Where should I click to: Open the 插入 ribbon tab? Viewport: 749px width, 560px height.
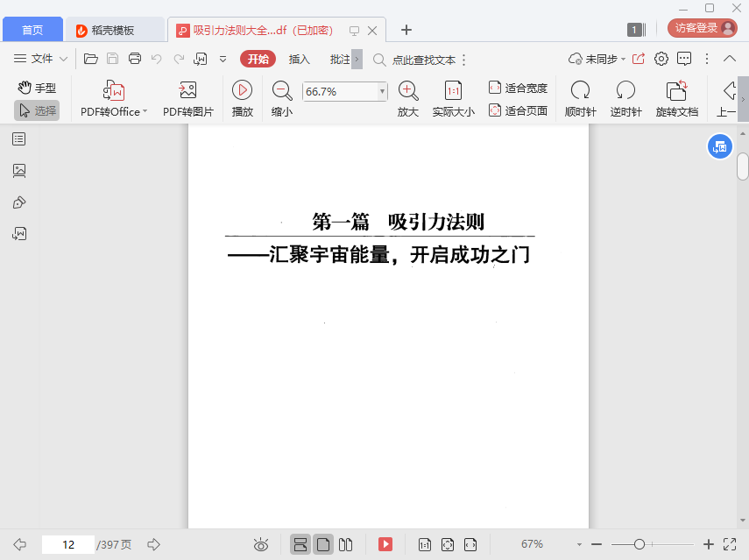[x=300, y=59]
